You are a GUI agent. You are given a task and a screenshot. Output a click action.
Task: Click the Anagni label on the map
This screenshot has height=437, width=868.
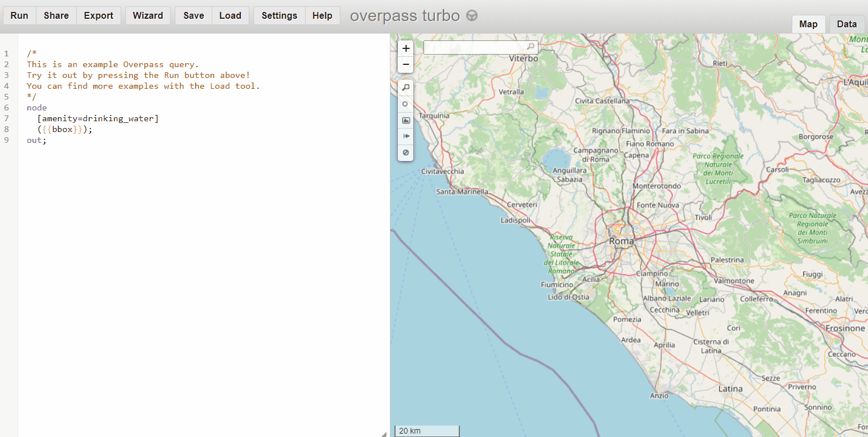coord(795,293)
